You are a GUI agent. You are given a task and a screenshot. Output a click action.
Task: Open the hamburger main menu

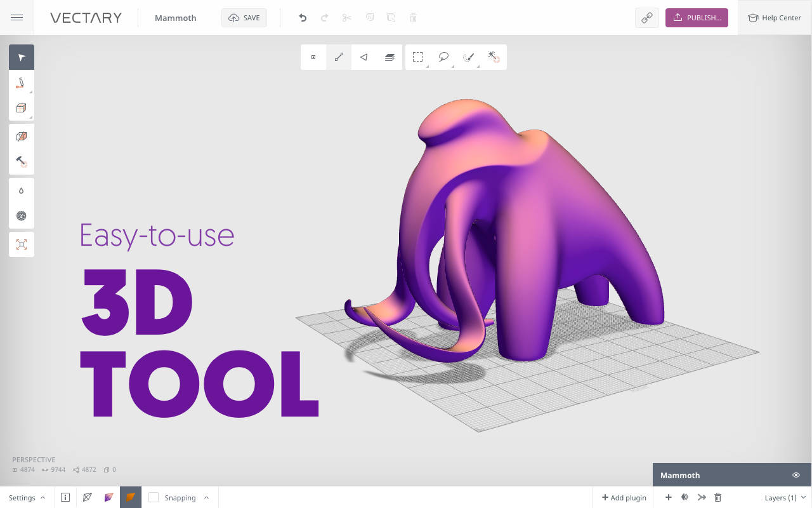(x=17, y=18)
